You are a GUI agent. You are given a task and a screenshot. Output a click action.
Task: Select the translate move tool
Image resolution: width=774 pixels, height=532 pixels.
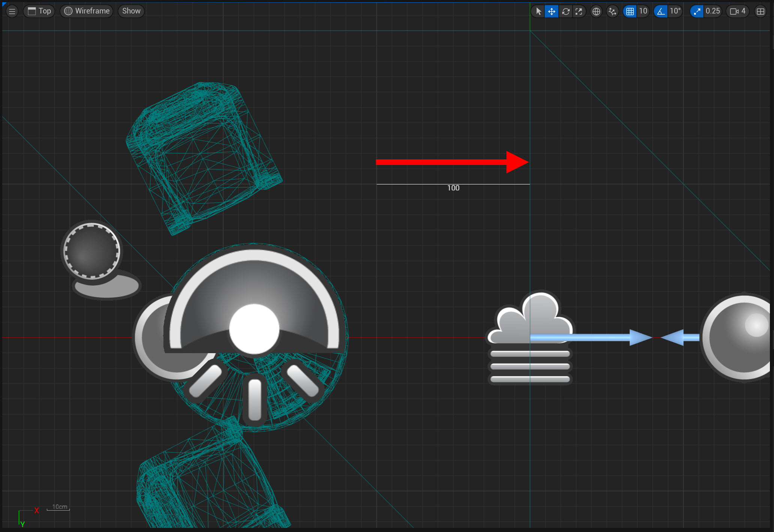pos(552,11)
